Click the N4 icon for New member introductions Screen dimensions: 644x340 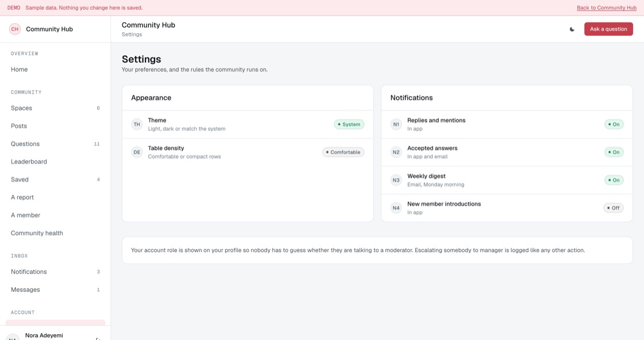396,208
